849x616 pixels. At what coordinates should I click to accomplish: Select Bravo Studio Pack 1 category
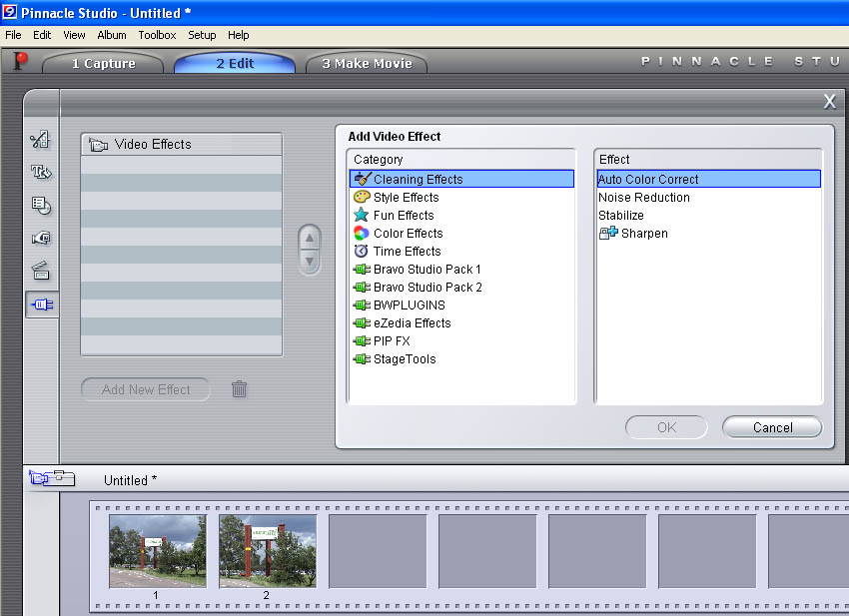pyautogui.click(x=461, y=269)
